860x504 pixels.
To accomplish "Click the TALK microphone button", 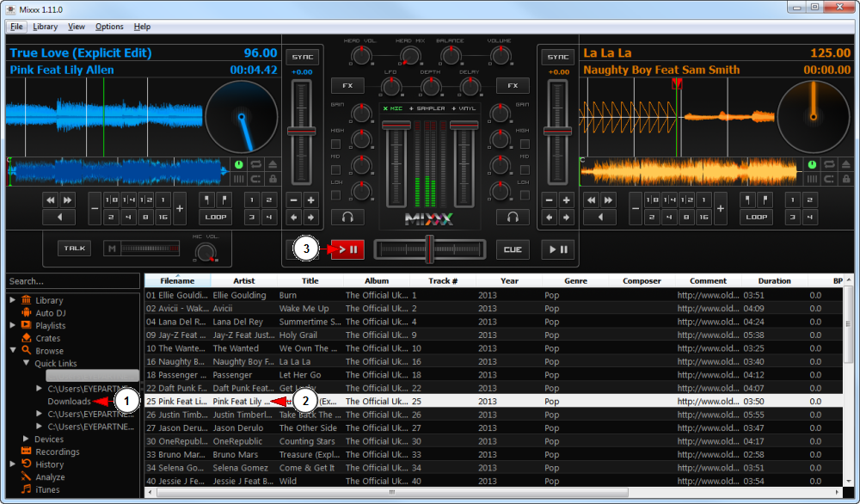I will [x=75, y=249].
